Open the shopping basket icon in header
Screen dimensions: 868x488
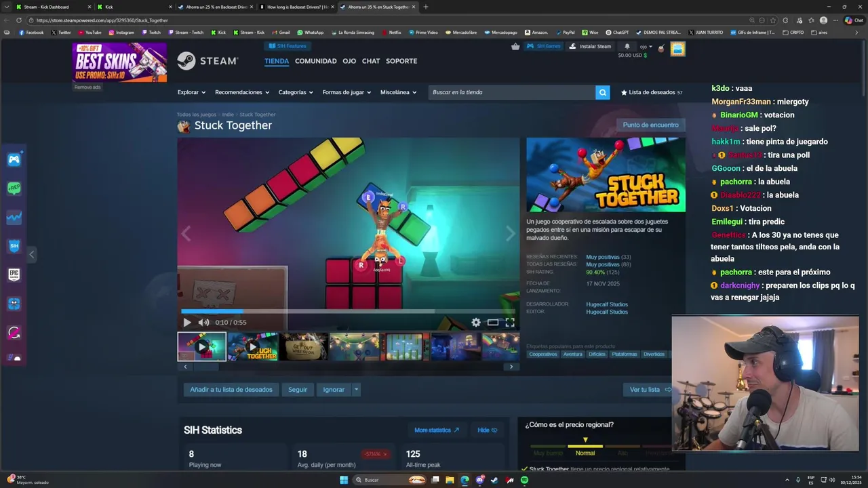(x=515, y=46)
